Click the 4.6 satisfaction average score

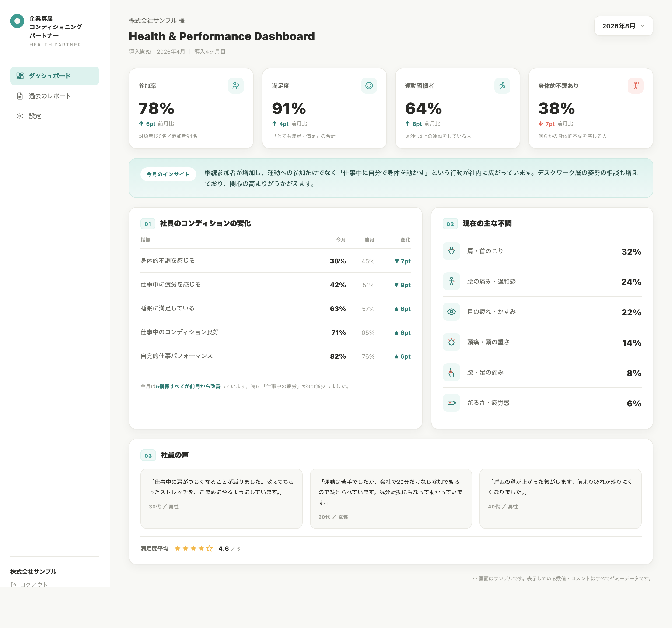pyautogui.click(x=224, y=549)
